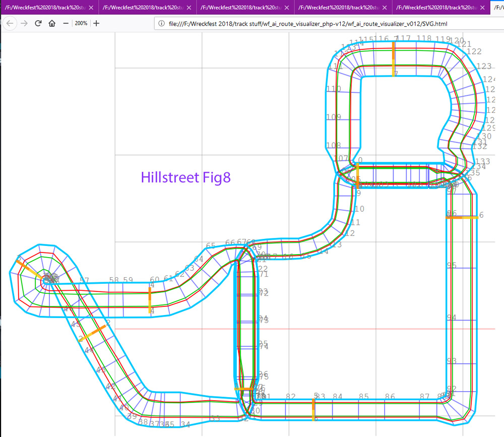Close the third Wreckfest browser tab

(x=287, y=8)
